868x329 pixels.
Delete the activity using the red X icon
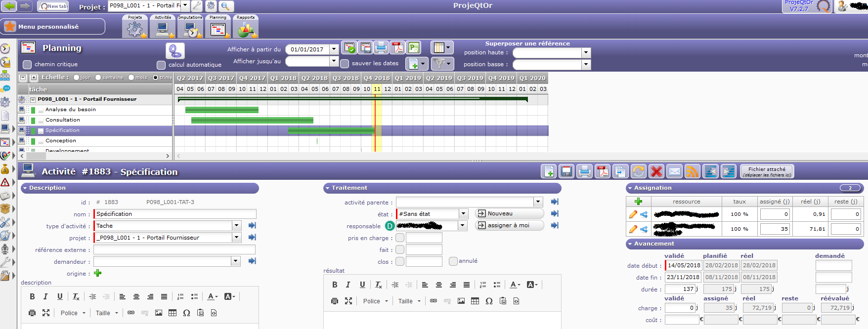click(656, 171)
